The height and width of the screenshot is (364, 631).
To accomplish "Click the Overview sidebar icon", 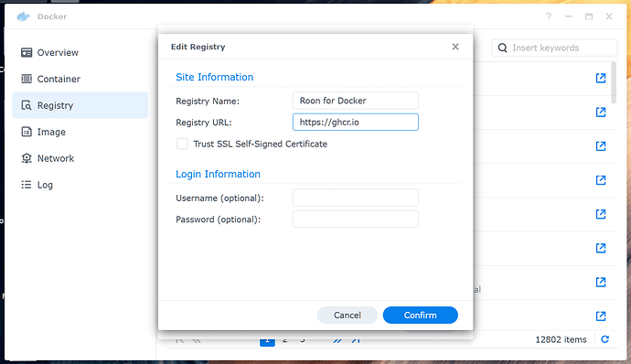I will 27,53.
